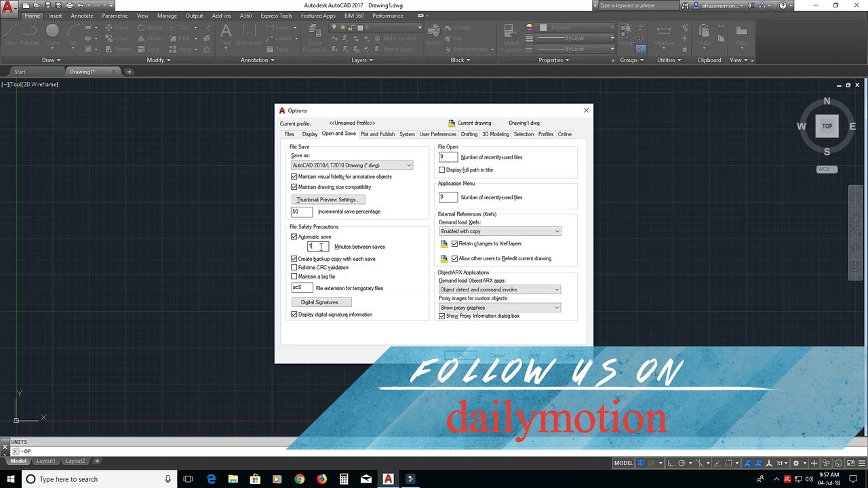Open the Annotate ribbon tab
Screen dimensions: 868x488
82,16
